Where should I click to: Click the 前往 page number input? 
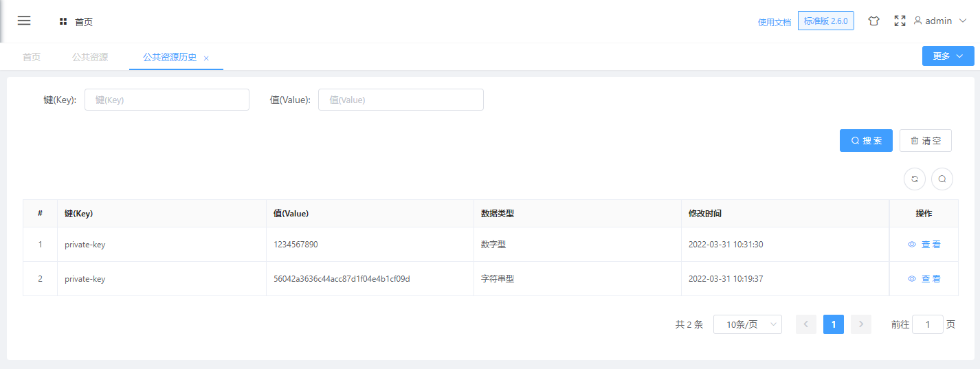click(x=928, y=324)
